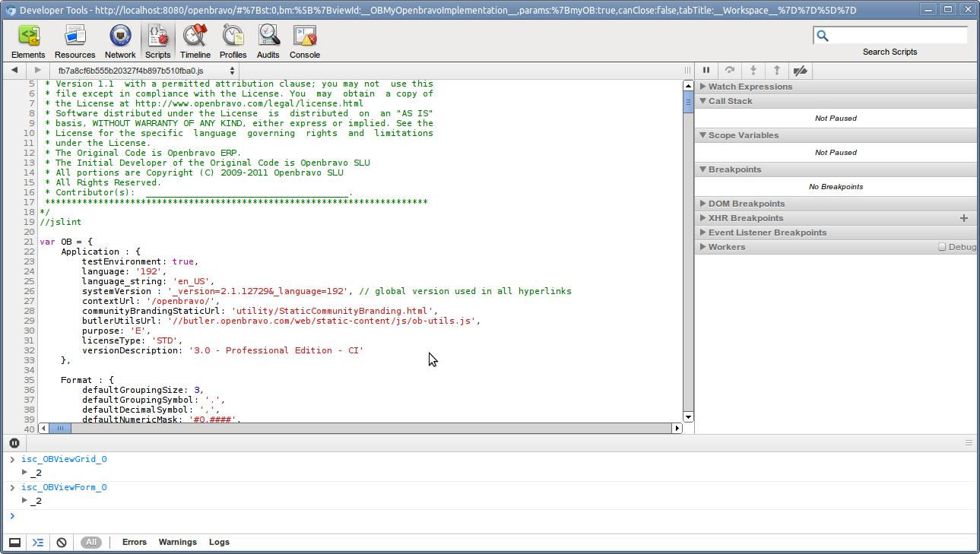980x554 pixels.
Task: Open the Elements panel
Action: click(28, 41)
